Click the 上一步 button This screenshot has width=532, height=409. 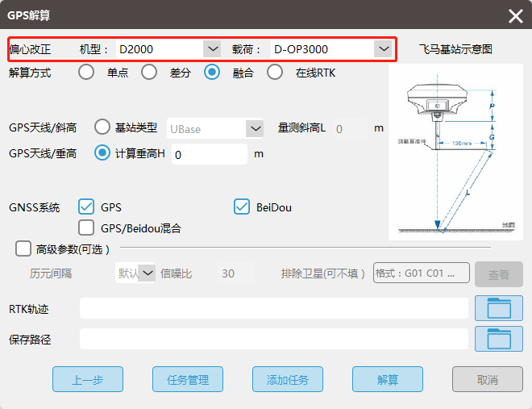[88, 379]
